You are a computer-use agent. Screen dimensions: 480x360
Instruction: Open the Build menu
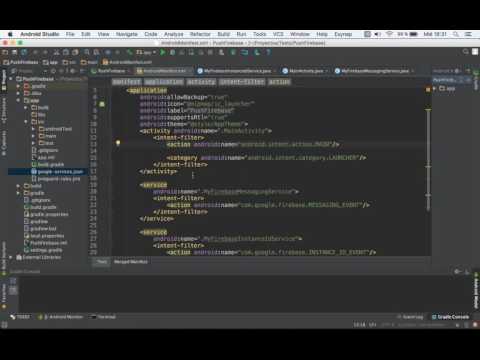[x=224, y=34]
